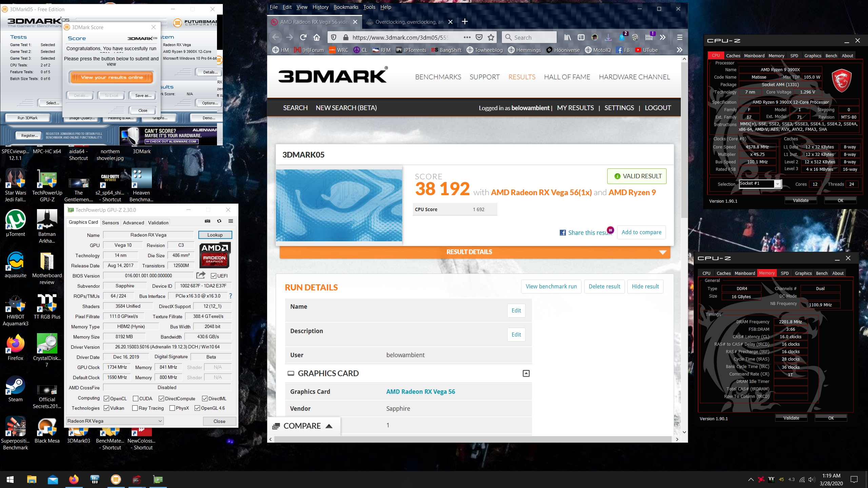Open Heaven Benchmark desktop icon
This screenshot has width=868, height=488.
coord(141,185)
